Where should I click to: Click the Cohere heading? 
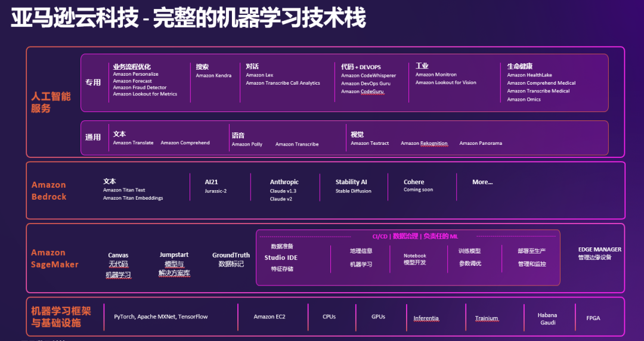click(x=414, y=182)
